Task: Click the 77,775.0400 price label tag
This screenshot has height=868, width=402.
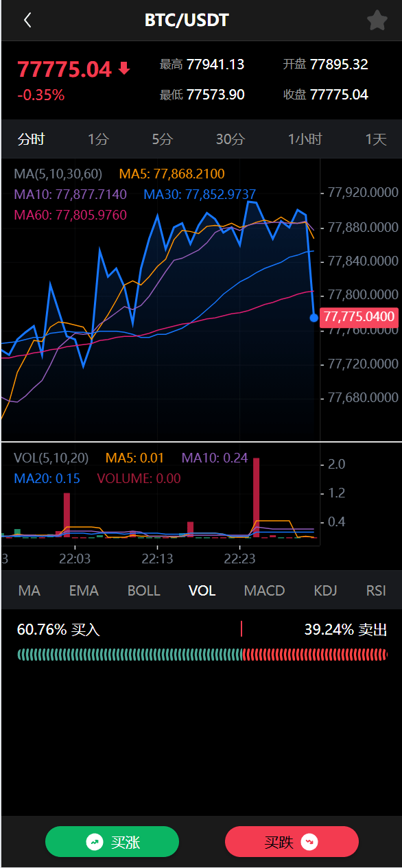Action: point(359,317)
